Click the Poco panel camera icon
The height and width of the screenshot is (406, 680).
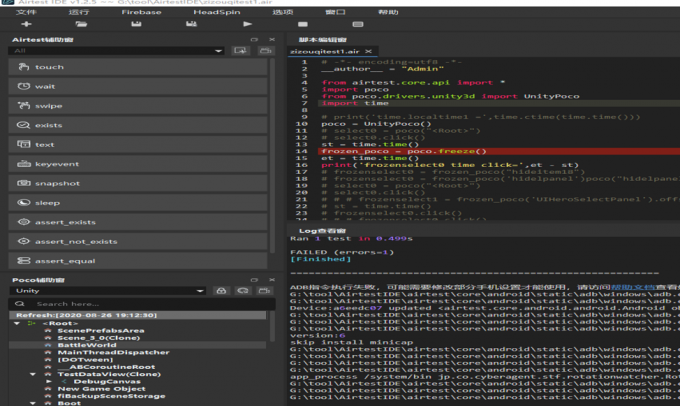coord(264,291)
